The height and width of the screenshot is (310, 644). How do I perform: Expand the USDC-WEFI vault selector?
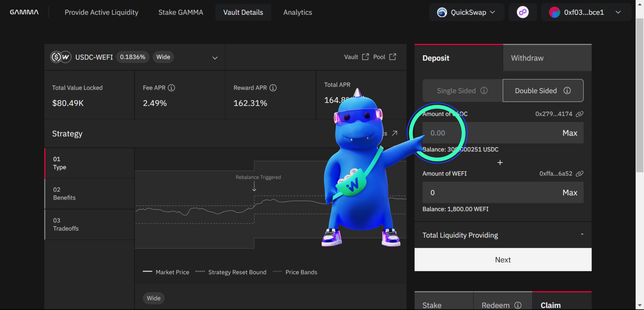[x=215, y=58]
